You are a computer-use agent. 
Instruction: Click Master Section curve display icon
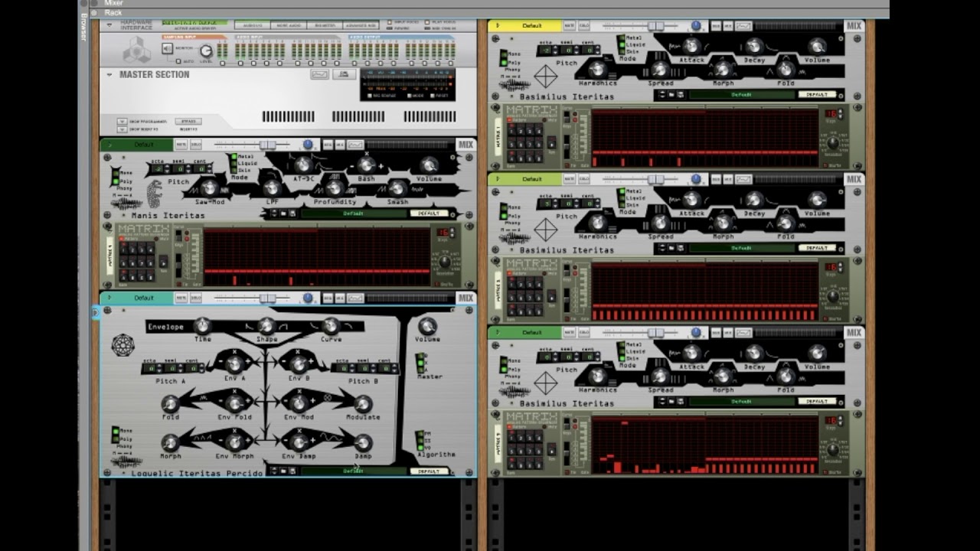[x=319, y=74]
